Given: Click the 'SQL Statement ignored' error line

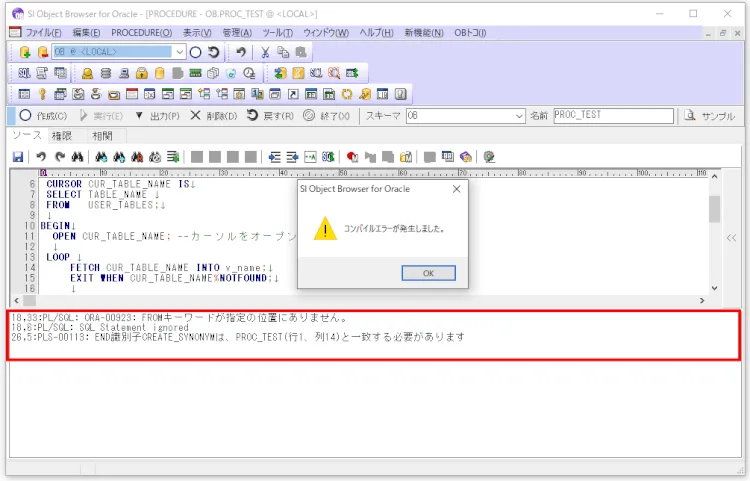Looking at the screenshot, I should point(100,328).
